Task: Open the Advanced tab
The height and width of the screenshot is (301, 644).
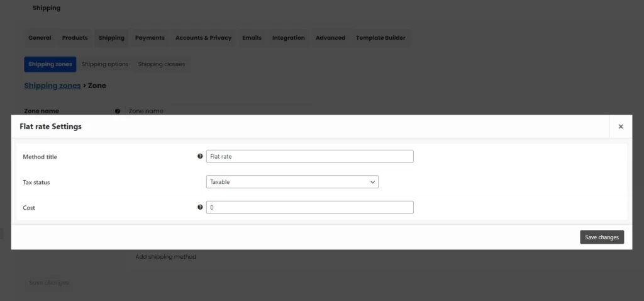Action: point(330,38)
